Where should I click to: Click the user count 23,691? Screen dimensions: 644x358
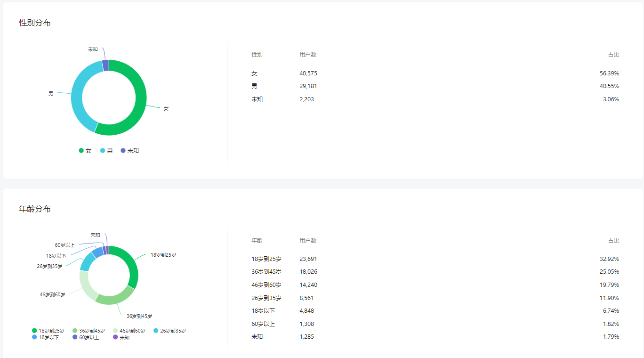[x=308, y=259]
